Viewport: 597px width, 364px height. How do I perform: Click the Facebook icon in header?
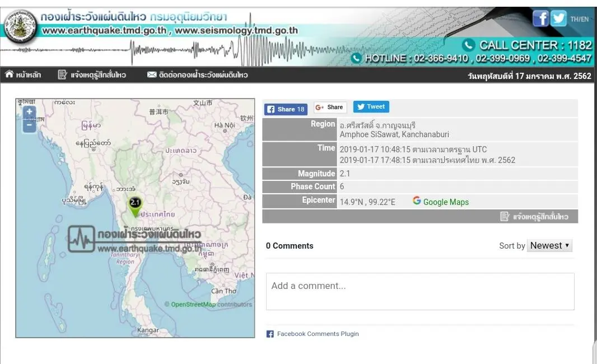[540, 18]
